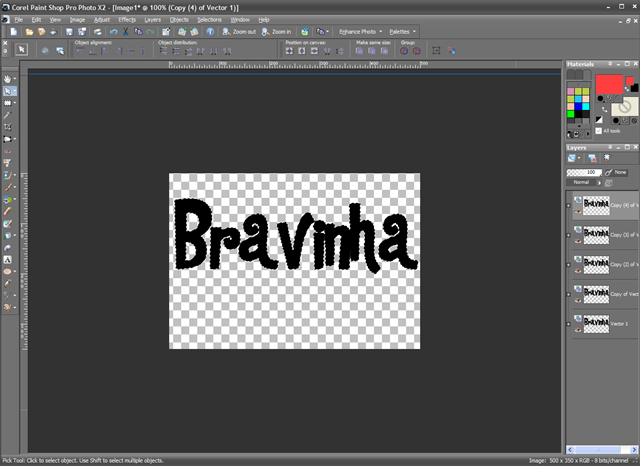Choose the Dropper eyedropper tool
The width and height of the screenshot is (640, 466).
pyautogui.click(x=7, y=115)
